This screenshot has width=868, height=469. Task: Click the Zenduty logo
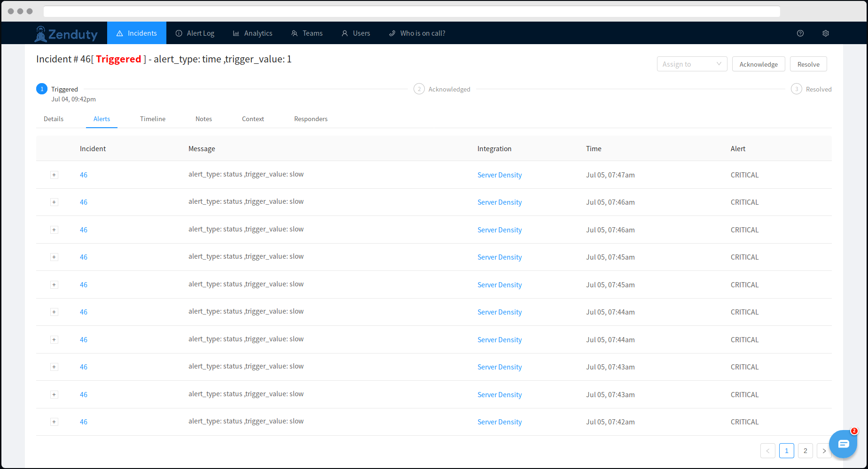pyautogui.click(x=66, y=34)
